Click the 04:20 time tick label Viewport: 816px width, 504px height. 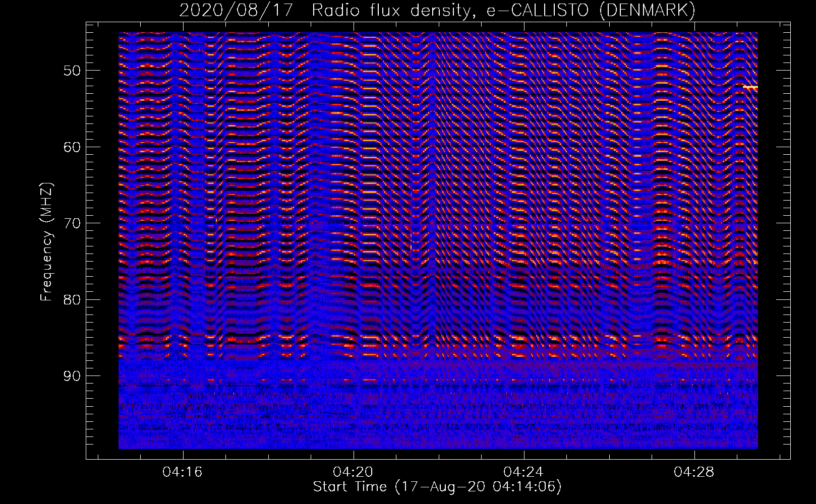point(354,472)
